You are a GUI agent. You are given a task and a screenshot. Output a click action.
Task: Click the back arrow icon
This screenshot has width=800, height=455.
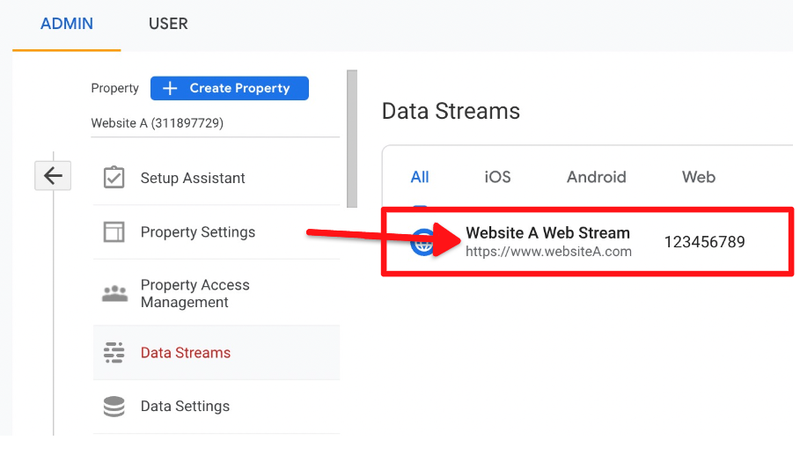pyautogui.click(x=52, y=176)
